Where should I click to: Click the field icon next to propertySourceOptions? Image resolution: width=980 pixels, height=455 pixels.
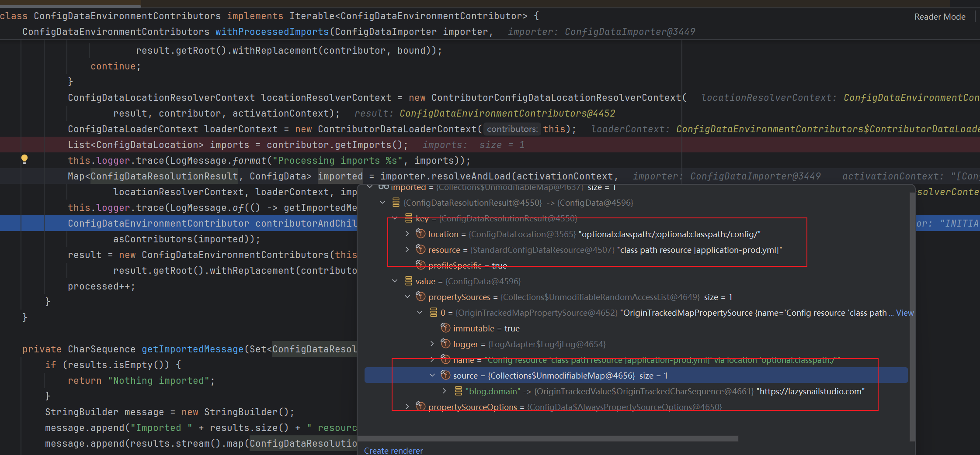420,407
